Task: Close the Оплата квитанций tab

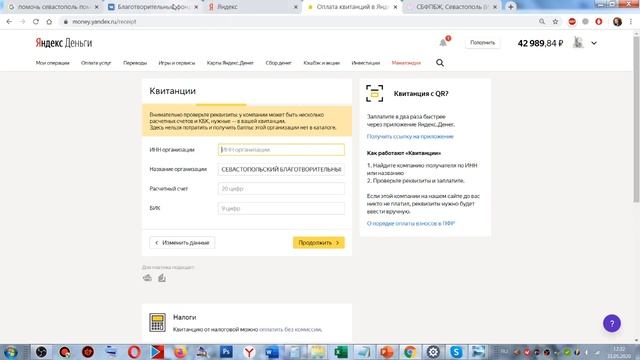Action: 395,7
